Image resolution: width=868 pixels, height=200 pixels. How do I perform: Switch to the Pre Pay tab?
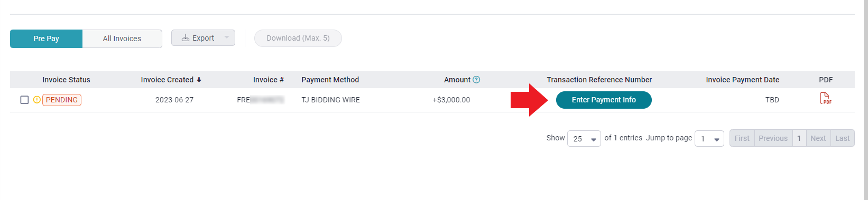click(46, 39)
